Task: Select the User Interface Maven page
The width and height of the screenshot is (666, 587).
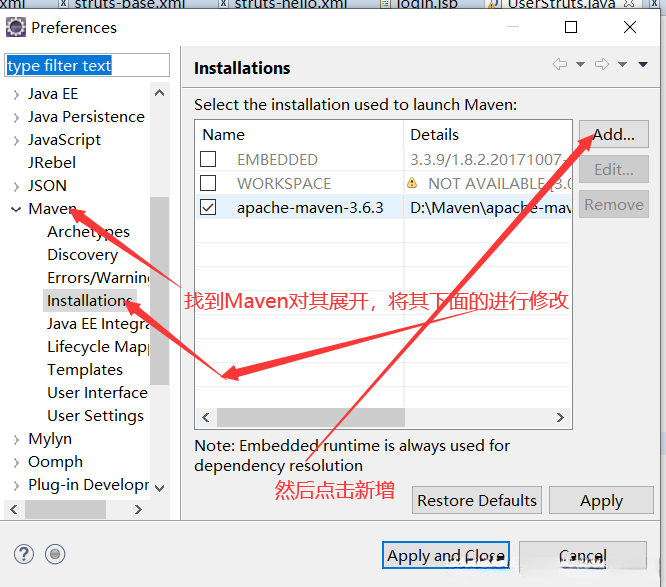Action: pyautogui.click(x=97, y=392)
